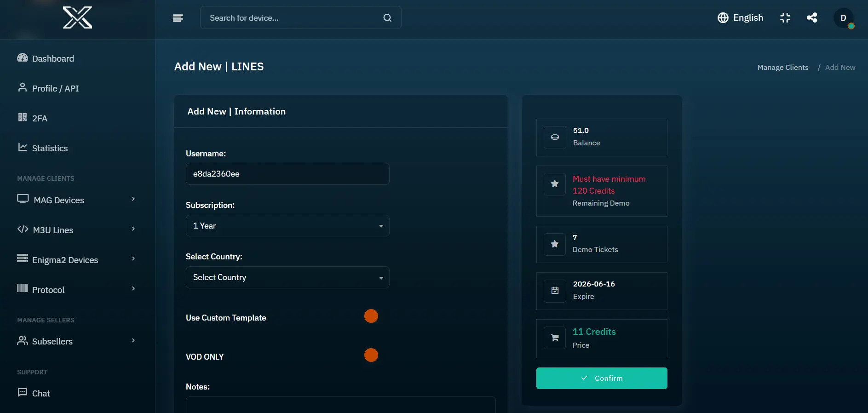
Task: Expand the MAG Devices submenu chevron
Action: 133,199
